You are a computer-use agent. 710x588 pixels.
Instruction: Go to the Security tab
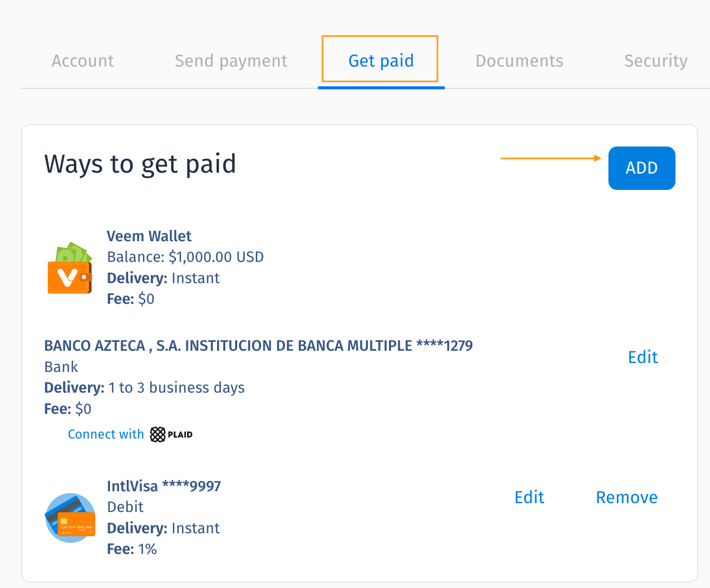(656, 61)
